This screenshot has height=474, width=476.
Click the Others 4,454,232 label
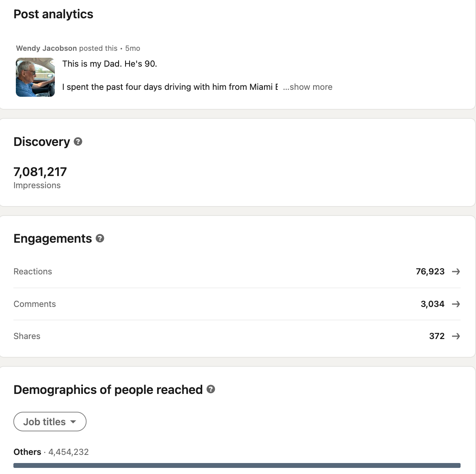pos(51,452)
